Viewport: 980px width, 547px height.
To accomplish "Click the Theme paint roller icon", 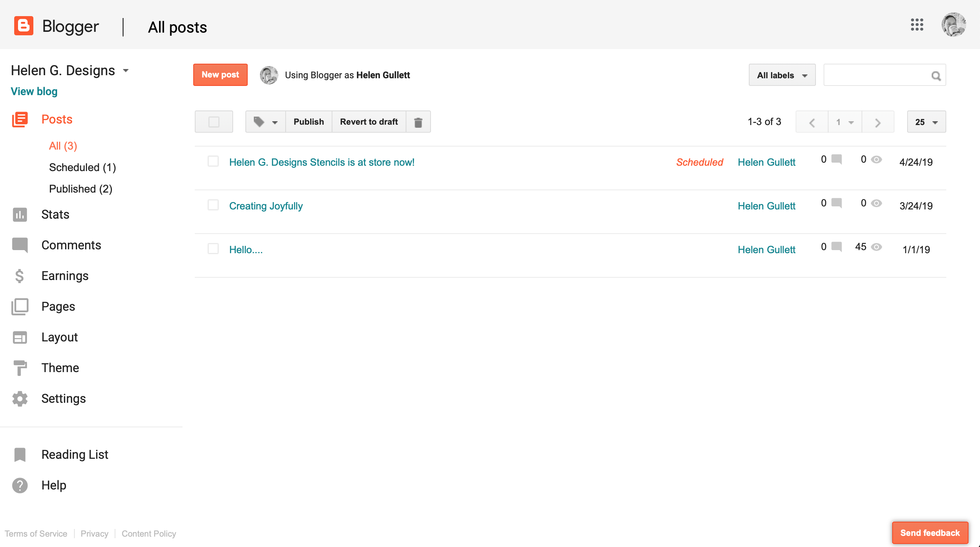I will point(20,368).
